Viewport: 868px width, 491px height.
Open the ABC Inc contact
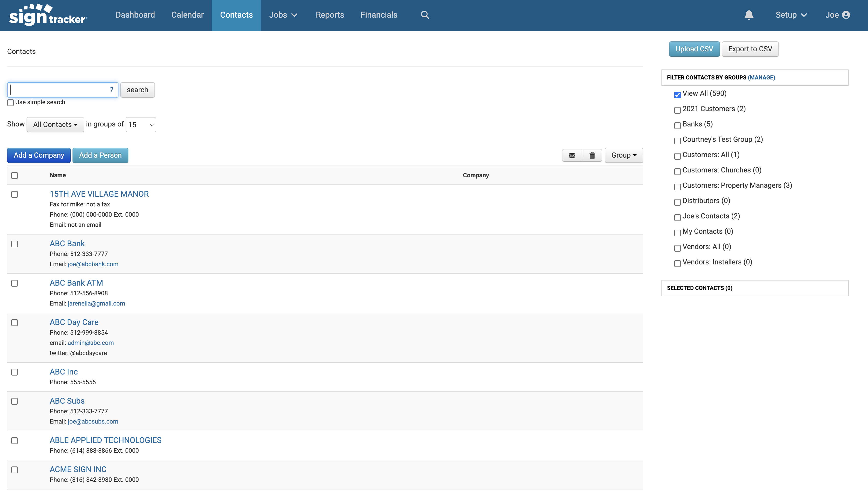pos(64,372)
